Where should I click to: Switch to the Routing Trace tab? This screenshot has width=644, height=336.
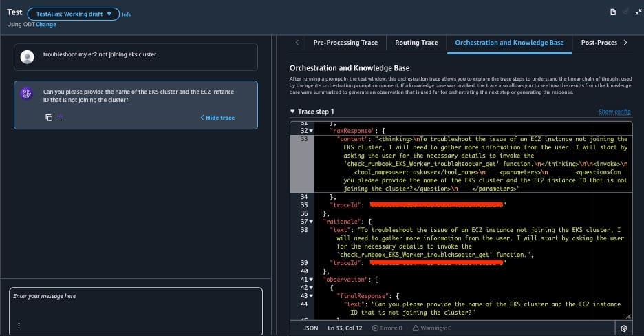[416, 43]
